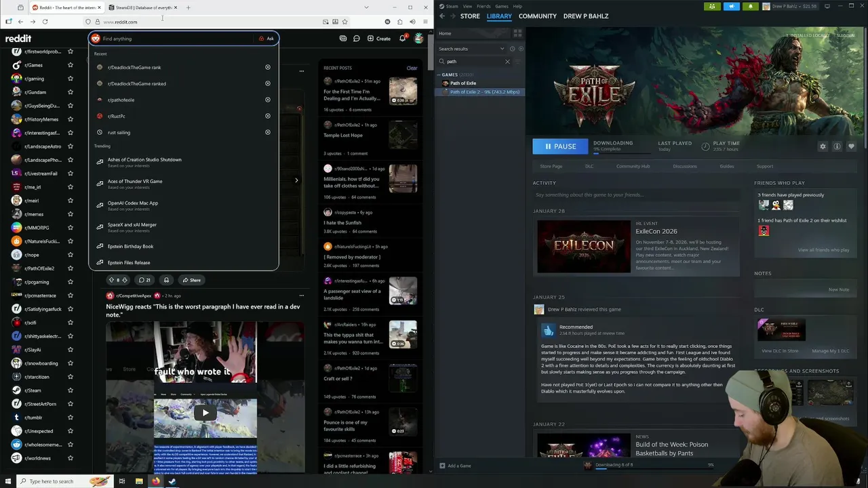Open browser hamburger menu
The image size is (868, 488).
(x=425, y=22)
